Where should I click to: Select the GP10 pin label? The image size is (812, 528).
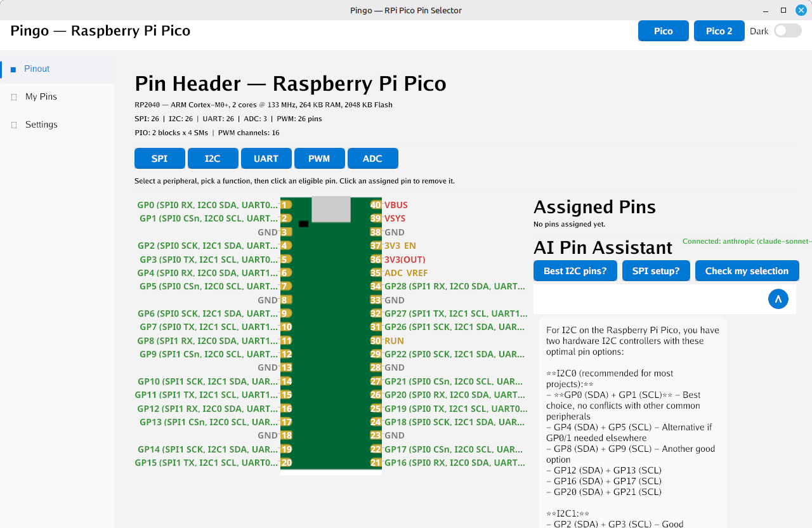(x=208, y=381)
